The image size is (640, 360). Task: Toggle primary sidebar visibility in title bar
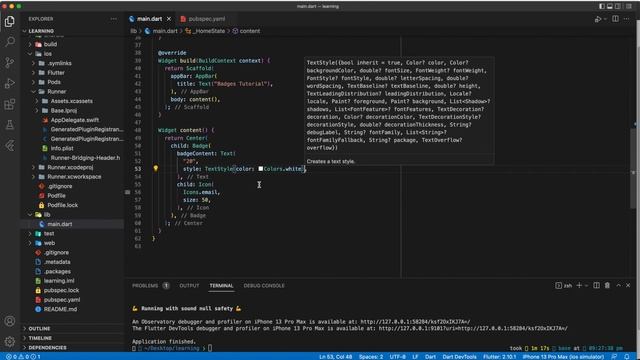[x=602, y=6]
